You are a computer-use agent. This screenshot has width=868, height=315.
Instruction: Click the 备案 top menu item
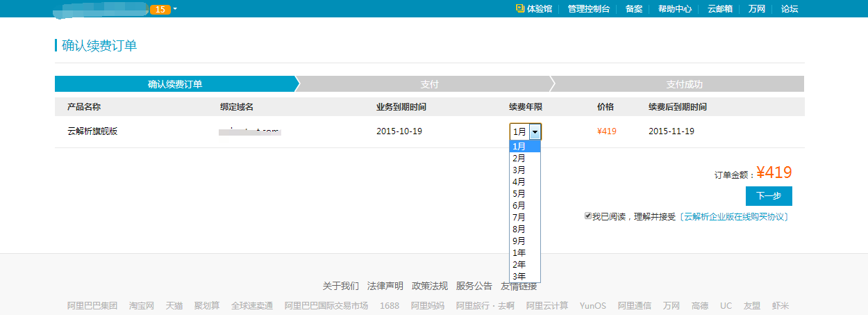click(x=633, y=9)
